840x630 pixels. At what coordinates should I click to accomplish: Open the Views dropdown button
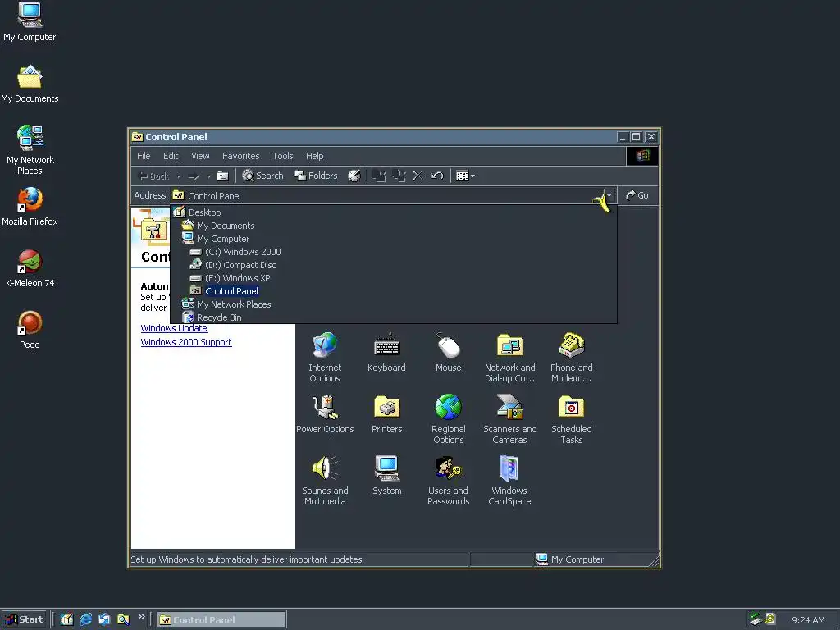(x=465, y=176)
